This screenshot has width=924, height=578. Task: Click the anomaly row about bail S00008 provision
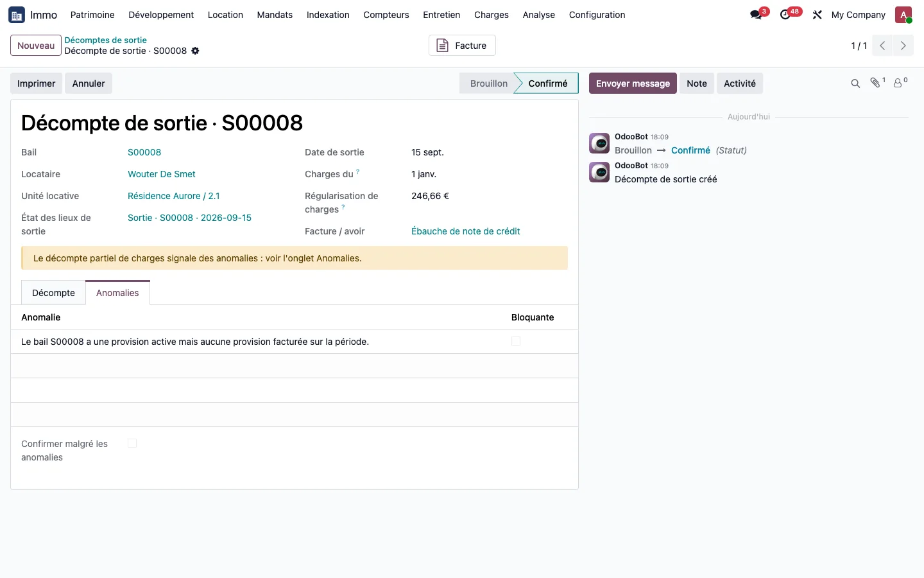[x=295, y=342]
